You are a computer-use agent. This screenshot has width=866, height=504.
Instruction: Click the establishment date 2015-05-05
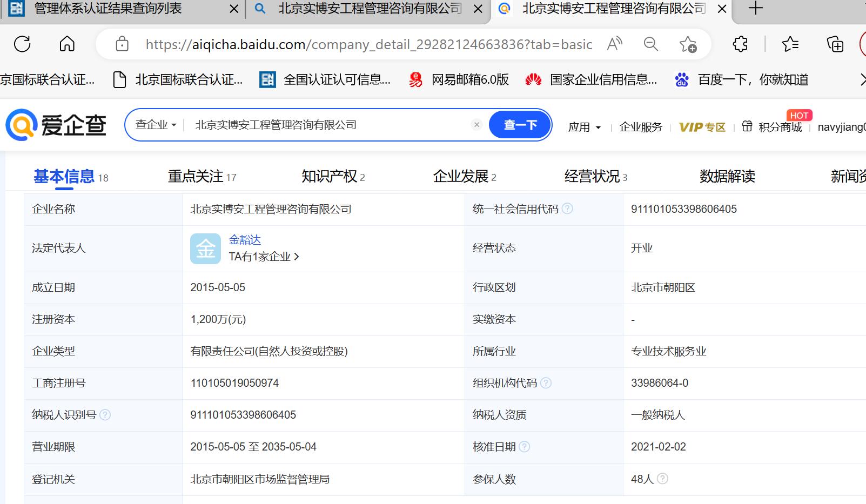(x=218, y=287)
